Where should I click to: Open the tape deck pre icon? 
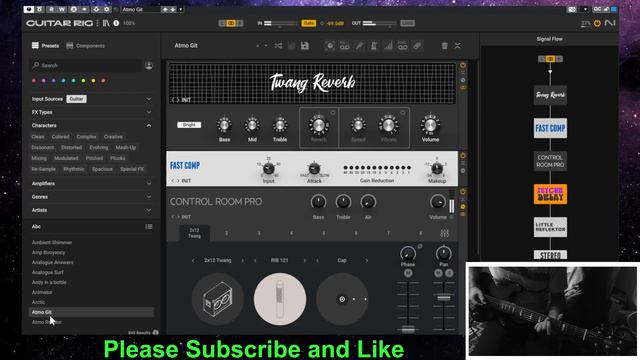[x=344, y=46]
